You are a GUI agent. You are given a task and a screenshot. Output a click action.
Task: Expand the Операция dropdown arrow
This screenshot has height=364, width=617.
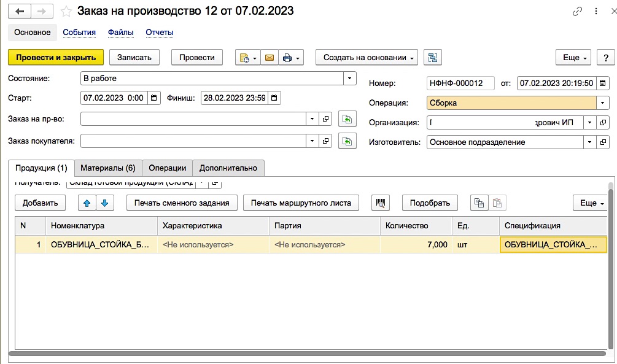(x=602, y=103)
